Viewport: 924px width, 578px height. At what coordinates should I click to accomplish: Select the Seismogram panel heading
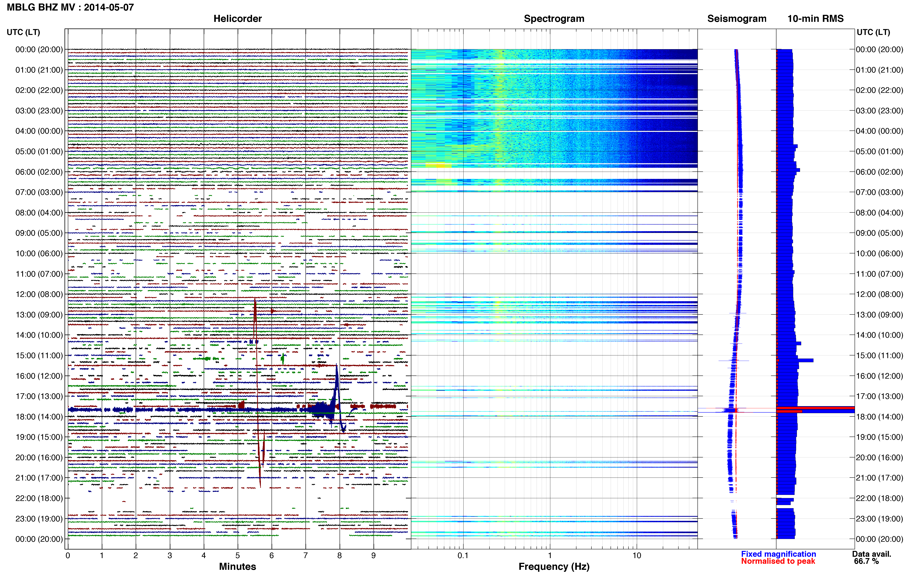pyautogui.click(x=737, y=19)
